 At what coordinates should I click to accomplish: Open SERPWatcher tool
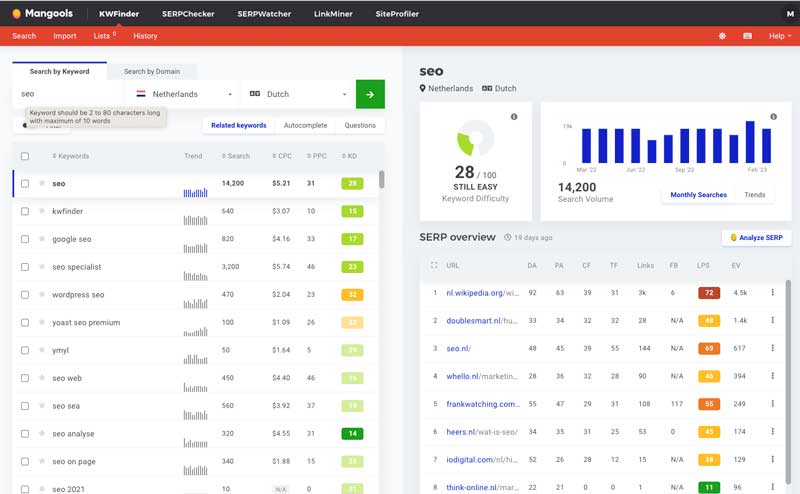pyautogui.click(x=264, y=14)
